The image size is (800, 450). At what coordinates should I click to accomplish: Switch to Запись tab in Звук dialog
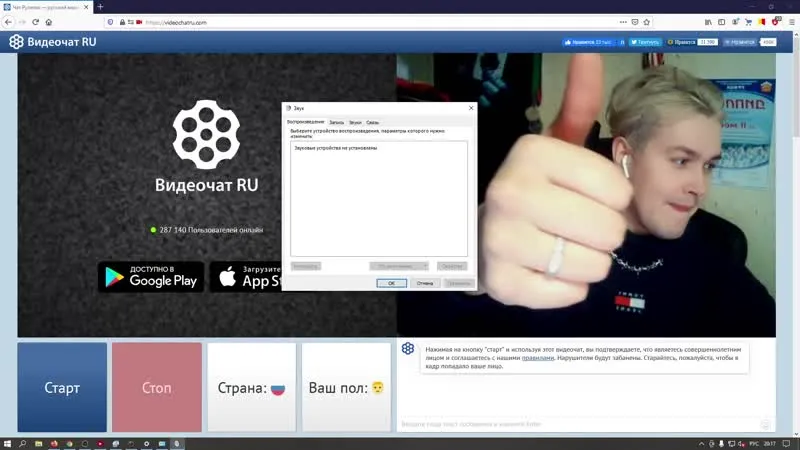pyautogui.click(x=336, y=122)
